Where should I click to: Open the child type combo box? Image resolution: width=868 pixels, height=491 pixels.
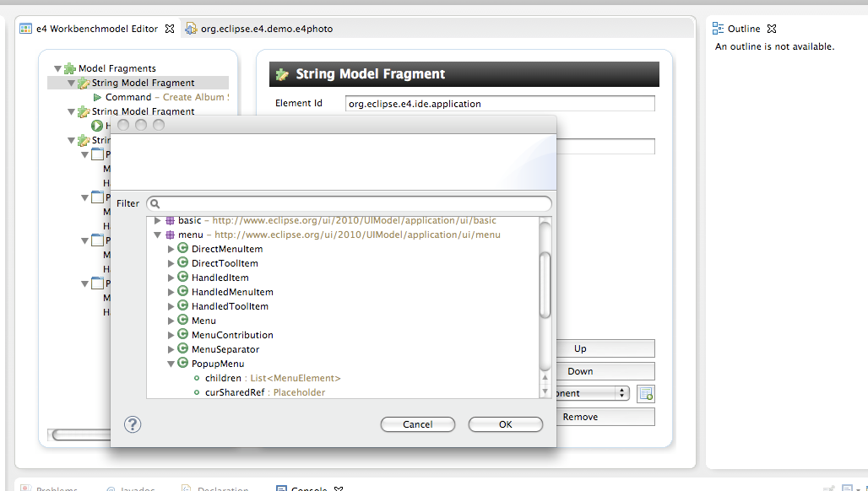click(593, 393)
